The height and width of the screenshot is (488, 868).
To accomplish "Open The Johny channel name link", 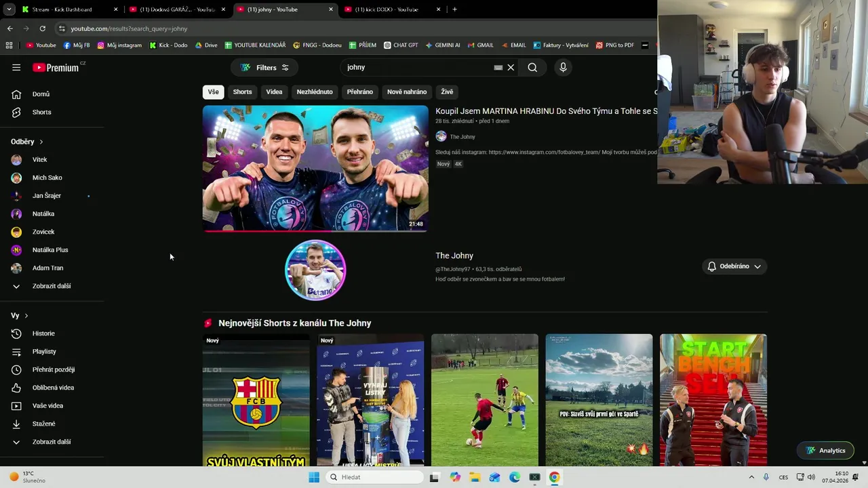I will tap(454, 256).
